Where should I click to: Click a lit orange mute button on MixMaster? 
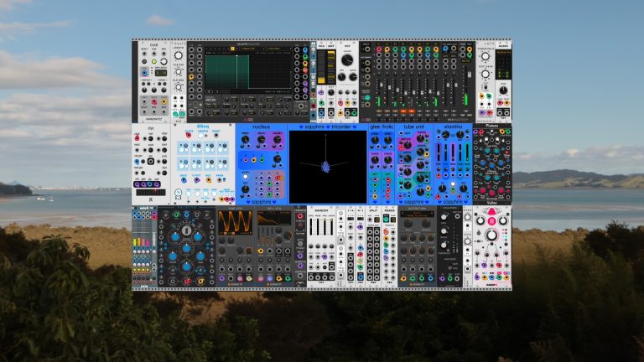[403, 111]
